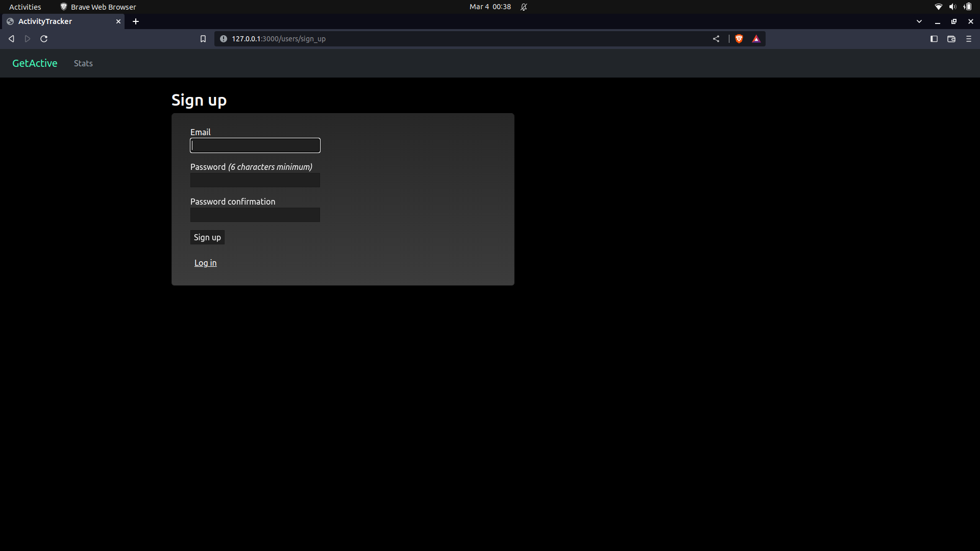
Task: Click the back navigation arrow
Action: [11, 39]
